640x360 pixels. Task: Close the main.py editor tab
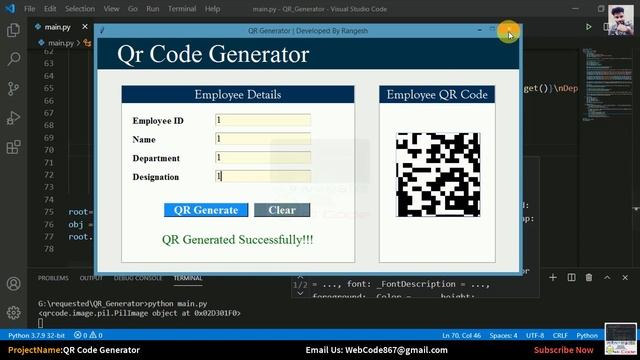84,27
